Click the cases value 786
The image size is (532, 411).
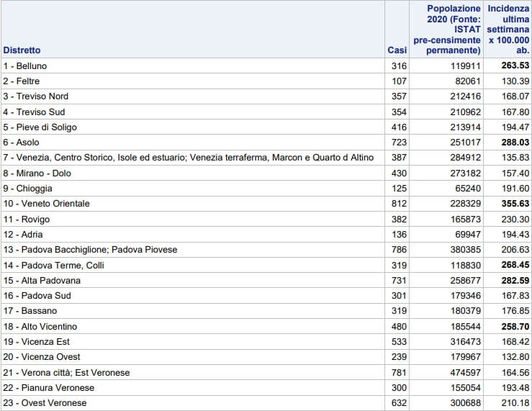click(399, 250)
